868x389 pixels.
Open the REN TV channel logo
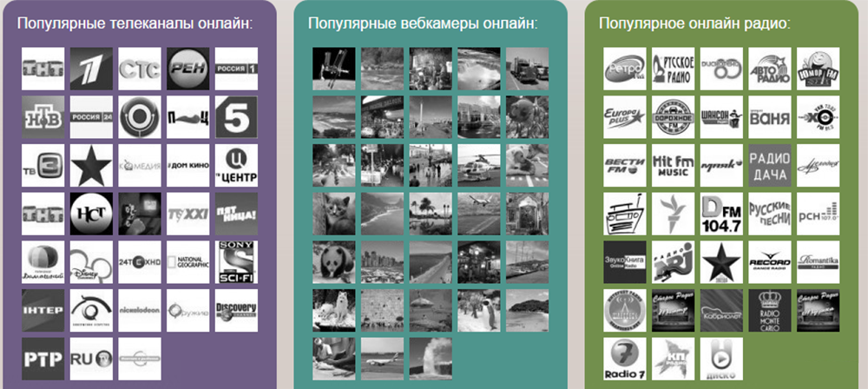point(187,68)
